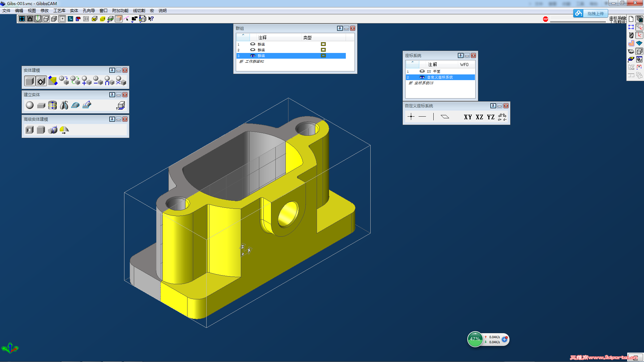Click the blue grid icon in top toolbar
Viewport: 644px width, 362px height.
(70, 19)
